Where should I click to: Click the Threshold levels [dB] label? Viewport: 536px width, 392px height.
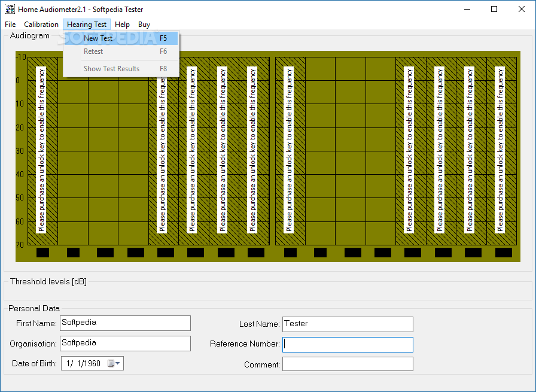point(48,281)
